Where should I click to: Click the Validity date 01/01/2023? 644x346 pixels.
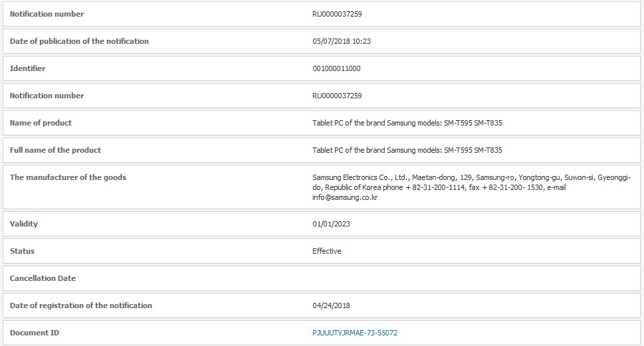point(331,224)
